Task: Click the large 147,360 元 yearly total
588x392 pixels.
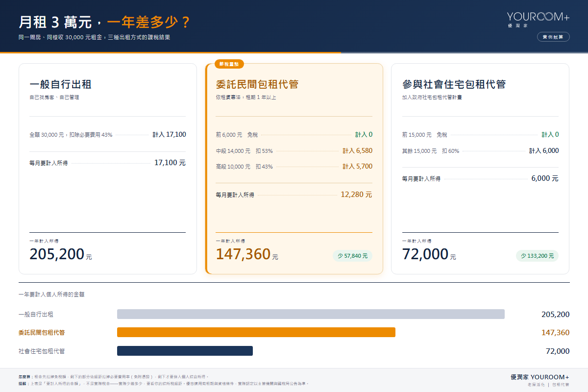Action: click(247, 254)
